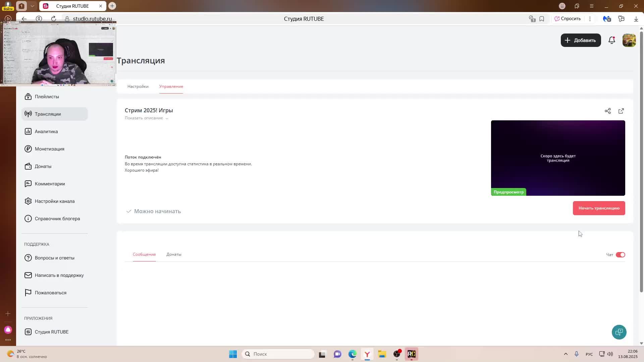Switch to the Настройки tab
The width and height of the screenshot is (644, 362).
tap(138, 86)
